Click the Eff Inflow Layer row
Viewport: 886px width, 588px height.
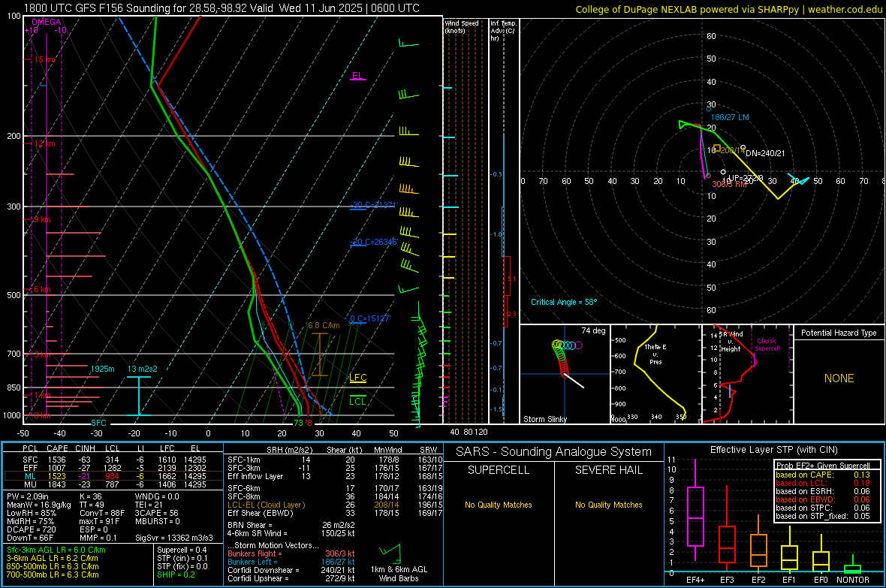click(335, 476)
